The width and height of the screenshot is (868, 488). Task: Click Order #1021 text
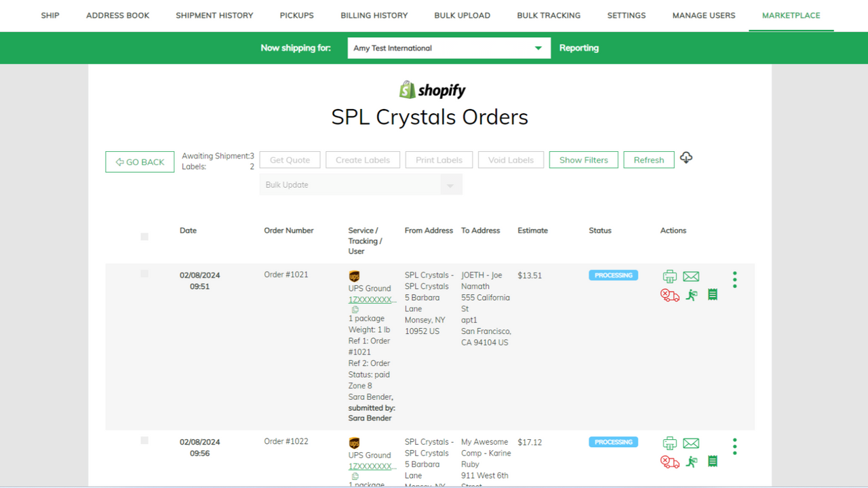286,274
